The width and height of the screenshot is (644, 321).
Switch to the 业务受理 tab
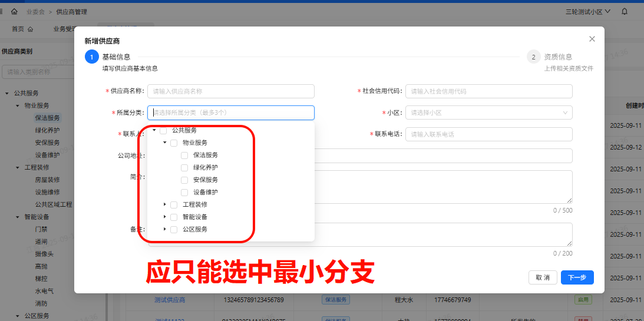coord(64,29)
